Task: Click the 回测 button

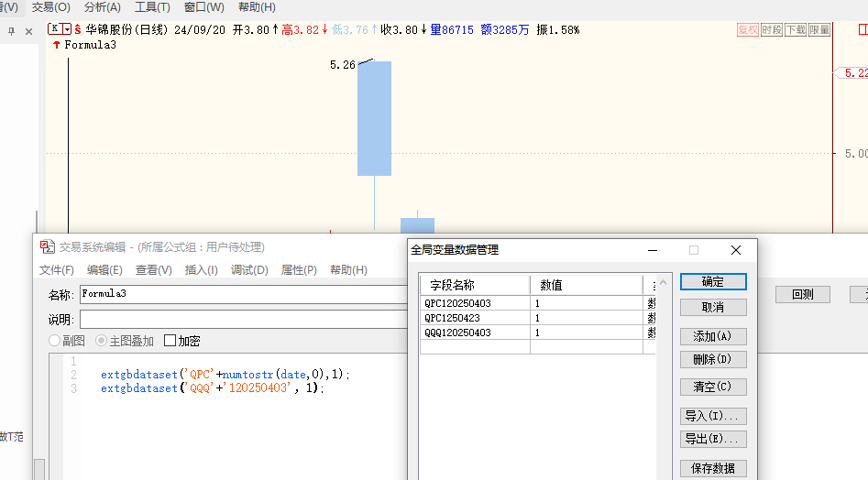Action: click(x=803, y=294)
